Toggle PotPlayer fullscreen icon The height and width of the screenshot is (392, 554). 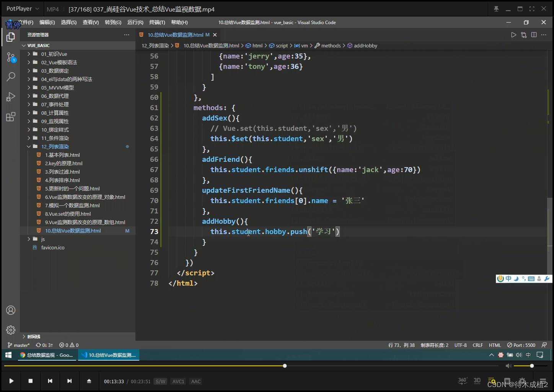point(532,9)
